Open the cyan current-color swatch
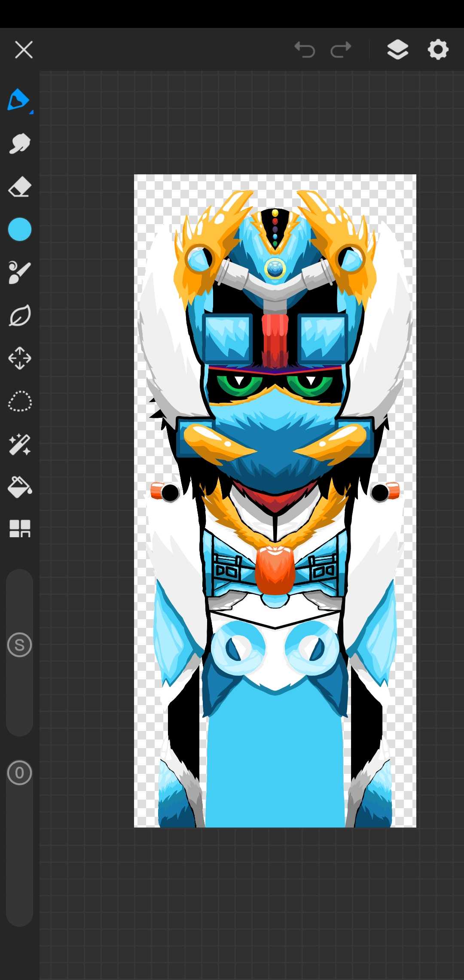The image size is (464, 980). click(20, 229)
